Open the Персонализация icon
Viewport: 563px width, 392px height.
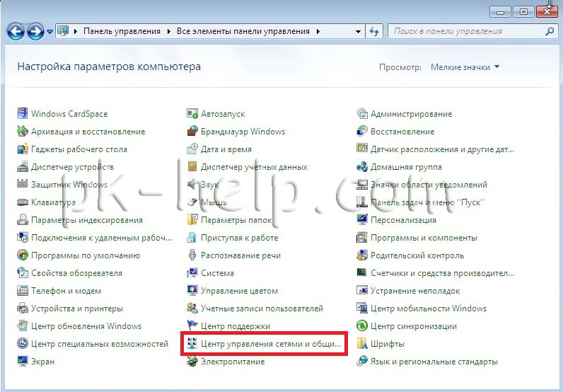pos(362,219)
